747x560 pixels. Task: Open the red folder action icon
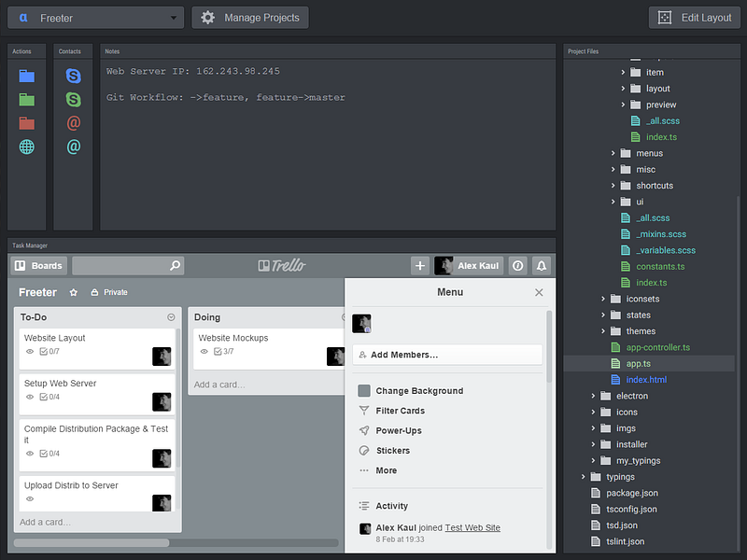[x=27, y=123]
